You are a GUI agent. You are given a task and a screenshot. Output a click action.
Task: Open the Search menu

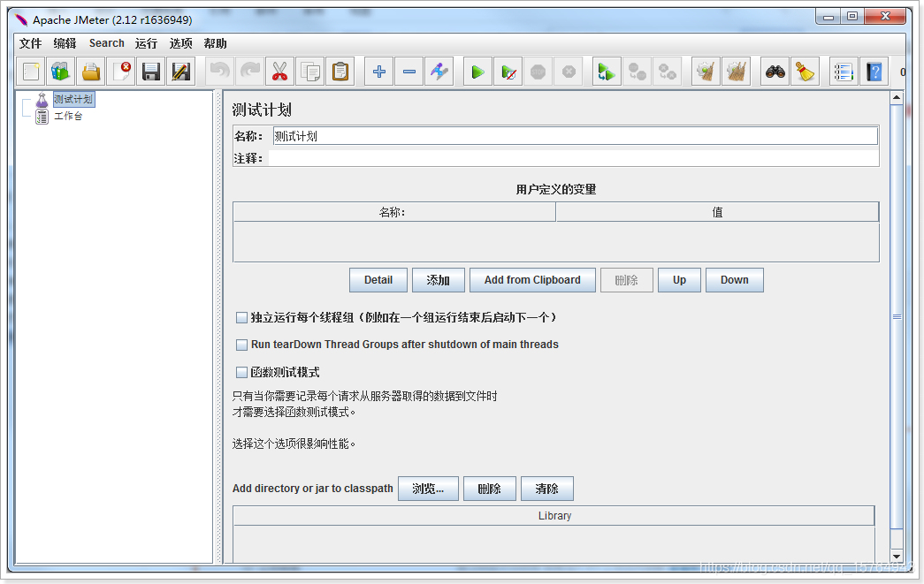pyautogui.click(x=107, y=43)
